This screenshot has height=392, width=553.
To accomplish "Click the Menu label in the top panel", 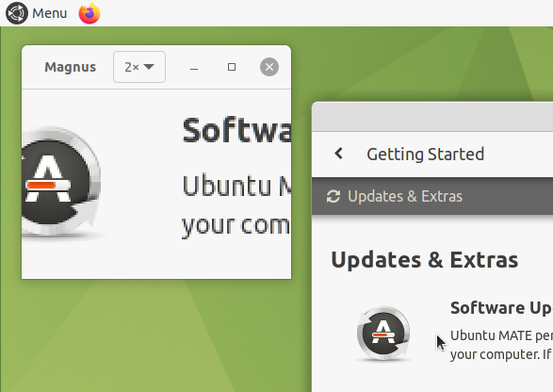I will coord(49,13).
